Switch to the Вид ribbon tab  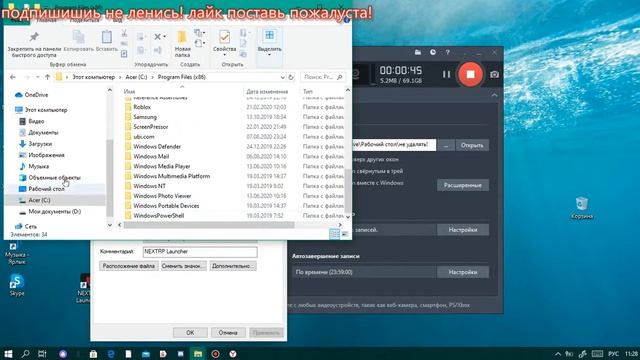(x=117, y=20)
